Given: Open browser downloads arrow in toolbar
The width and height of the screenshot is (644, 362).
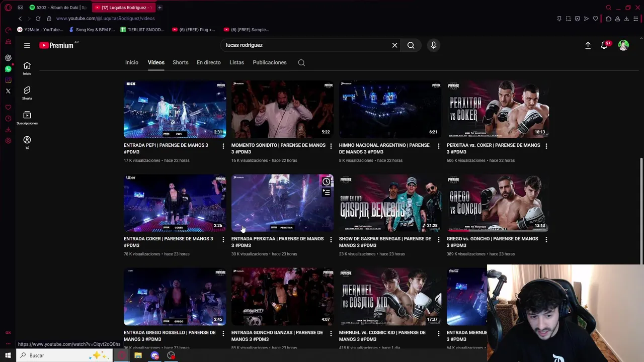Looking at the screenshot, I should (x=626, y=19).
